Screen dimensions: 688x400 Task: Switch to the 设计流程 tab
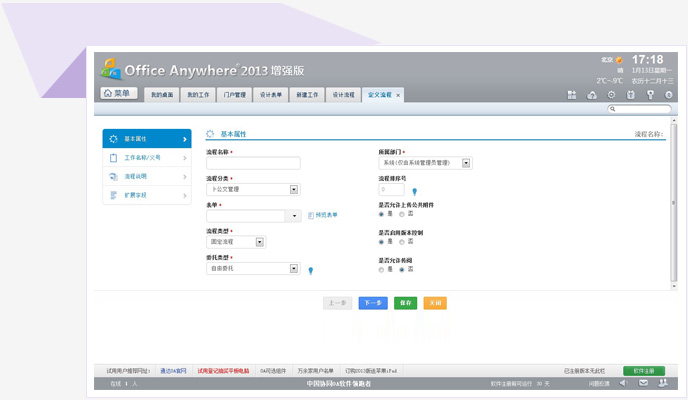click(344, 95)
